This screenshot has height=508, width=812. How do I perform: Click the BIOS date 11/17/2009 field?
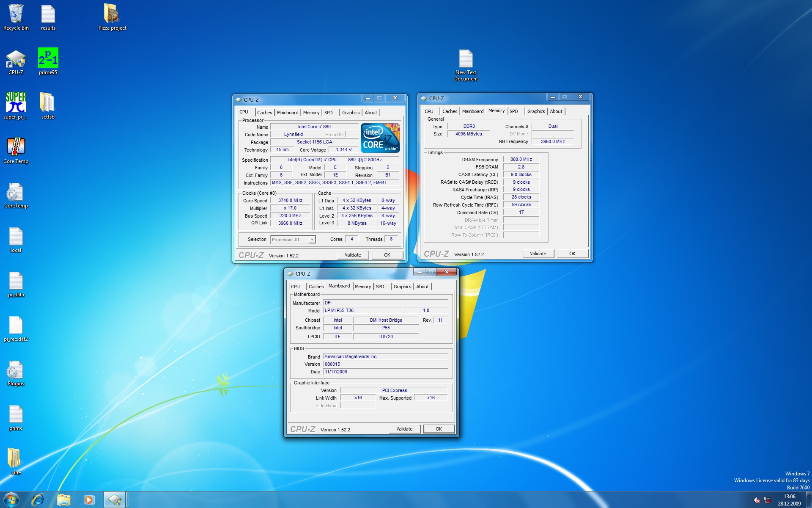[x=385, y=372]
